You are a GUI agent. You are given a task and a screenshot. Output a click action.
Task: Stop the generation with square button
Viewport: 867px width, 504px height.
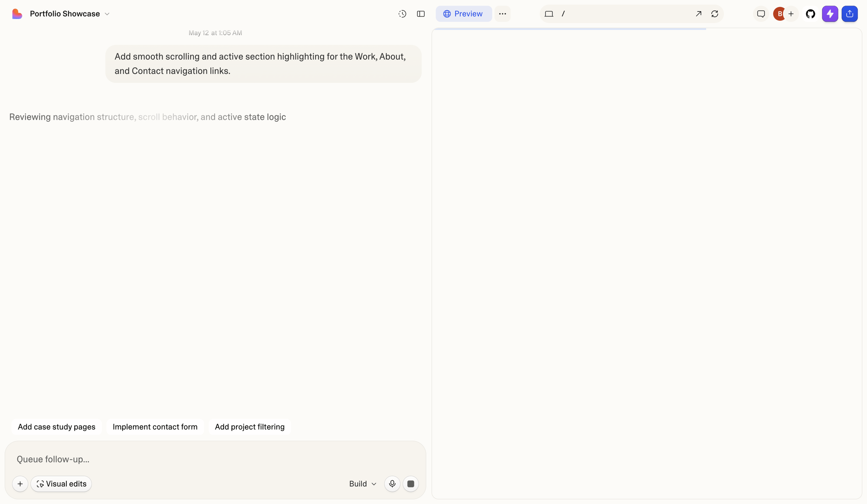[411, 484]
